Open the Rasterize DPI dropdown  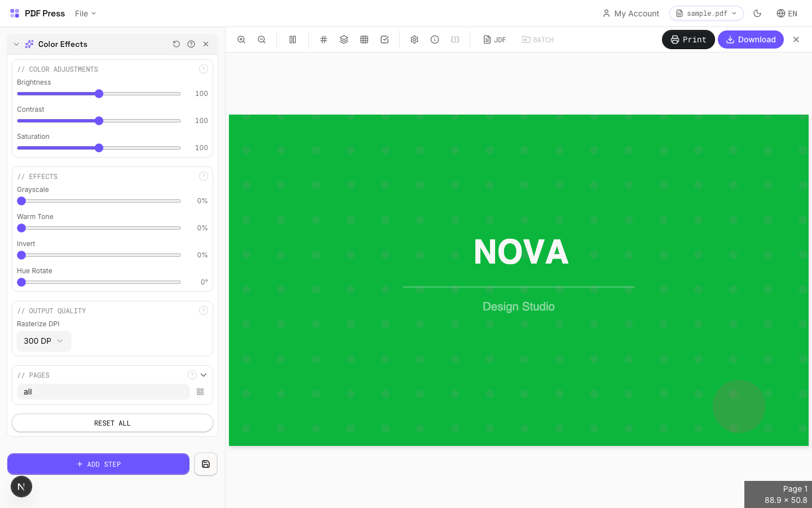point(43,341)
